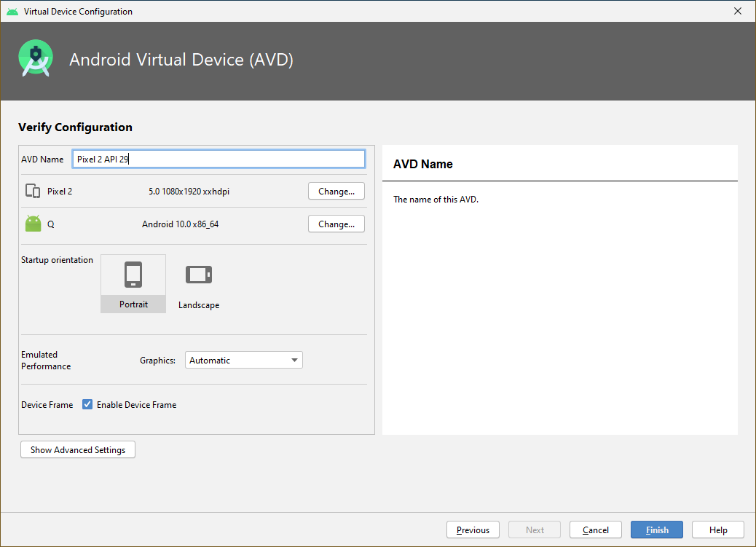The image size is (756, 547).
Task: Click the green Android Q system image icon
Action: tap(34, 224)
